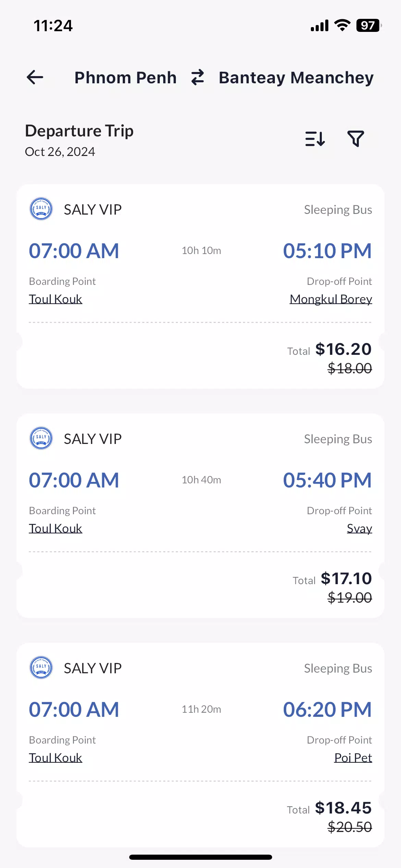
Task: Open Svay drop-off point link
Action: pyautogui.click(x=359, y=529)
